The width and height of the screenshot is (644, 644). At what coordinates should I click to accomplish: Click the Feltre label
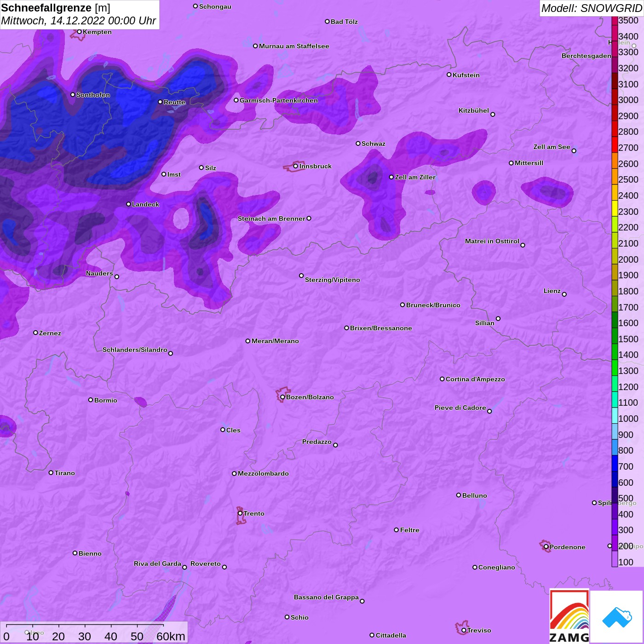(410, 530)
